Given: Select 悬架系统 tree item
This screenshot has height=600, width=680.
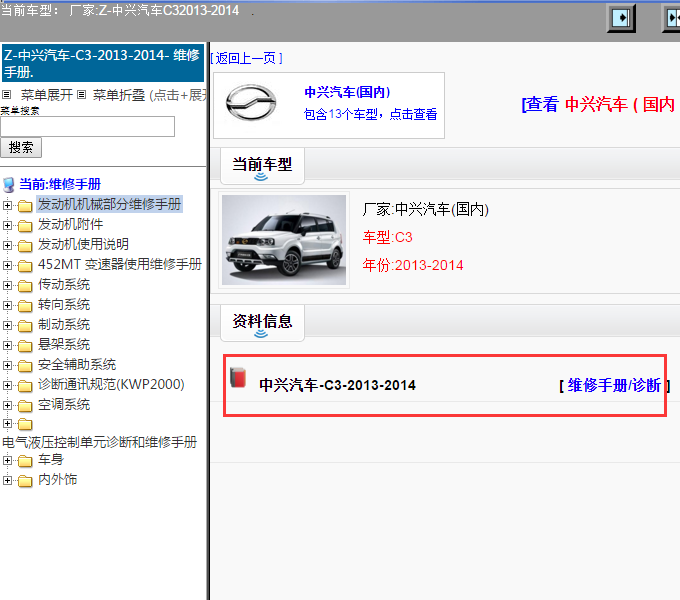Looking at the screenshot, I should coord(64,344).
